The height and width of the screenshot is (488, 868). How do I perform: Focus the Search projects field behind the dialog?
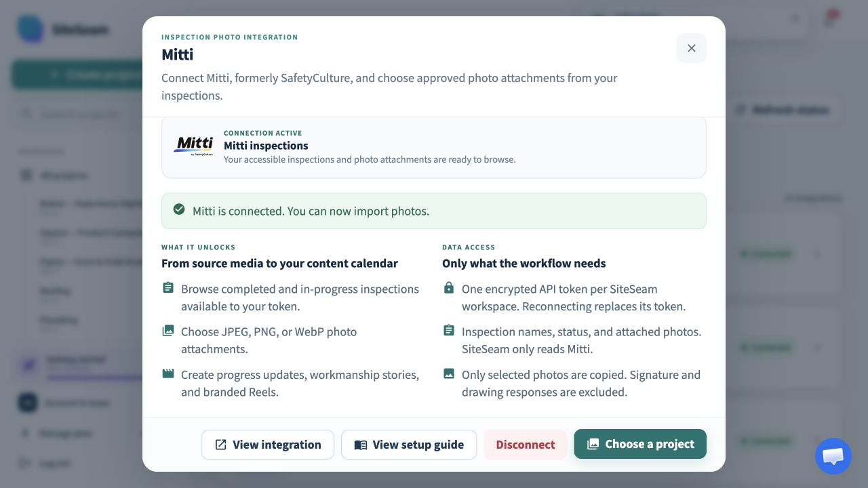point(77,114)
